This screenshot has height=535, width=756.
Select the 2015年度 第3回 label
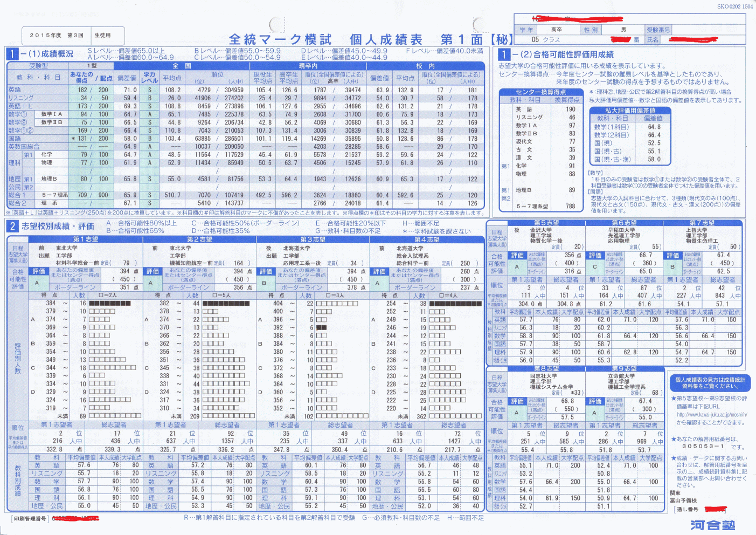click(57, 36)
